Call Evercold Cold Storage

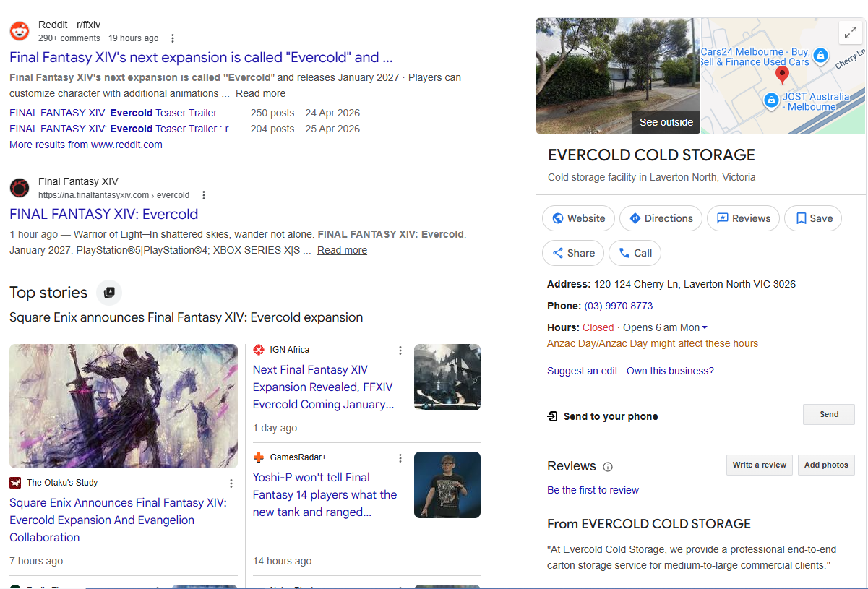(x=635, y=253)
